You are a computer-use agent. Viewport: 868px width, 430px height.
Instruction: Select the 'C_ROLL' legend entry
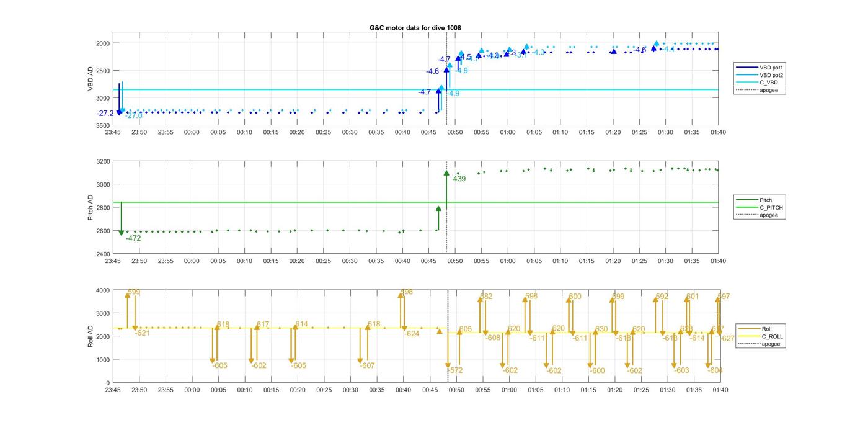(x=761, y=336)
